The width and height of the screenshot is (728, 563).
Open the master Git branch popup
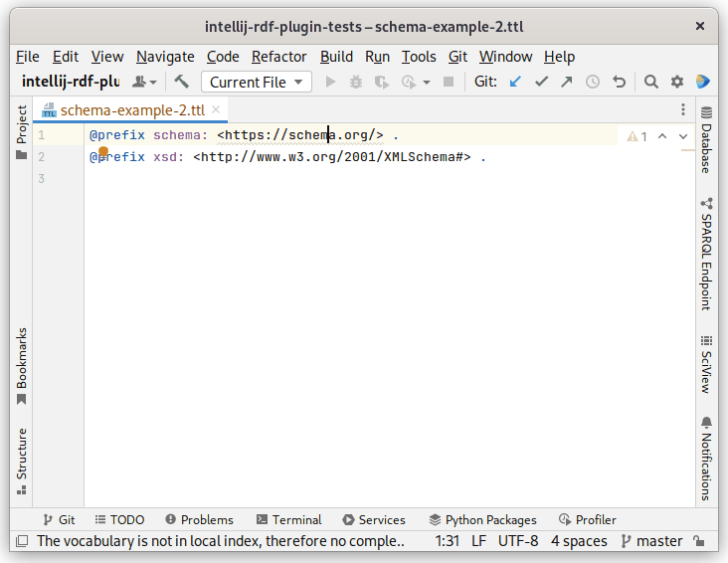[x=652, y=541]
